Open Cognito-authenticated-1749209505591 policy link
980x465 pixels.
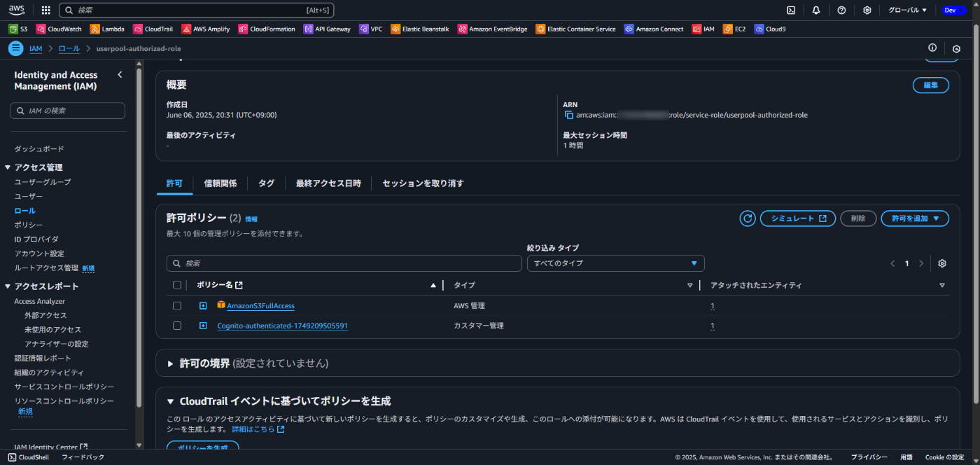[283, 326]
